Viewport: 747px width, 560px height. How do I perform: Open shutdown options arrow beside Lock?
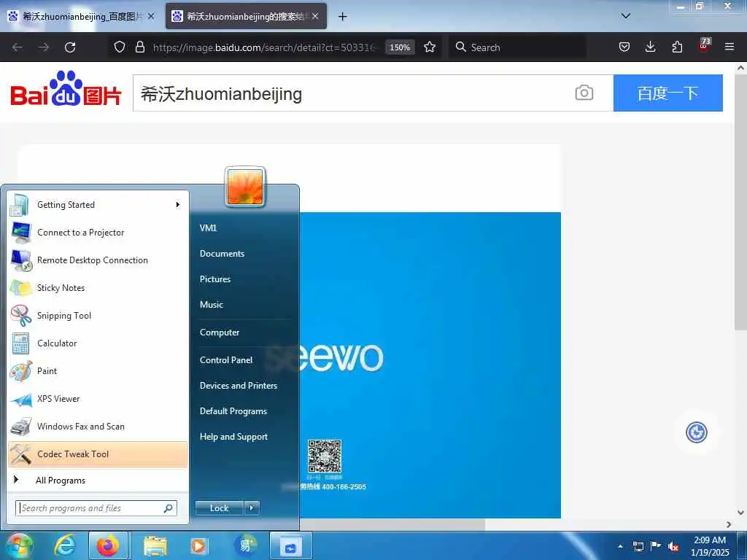[x=252, y=508]
